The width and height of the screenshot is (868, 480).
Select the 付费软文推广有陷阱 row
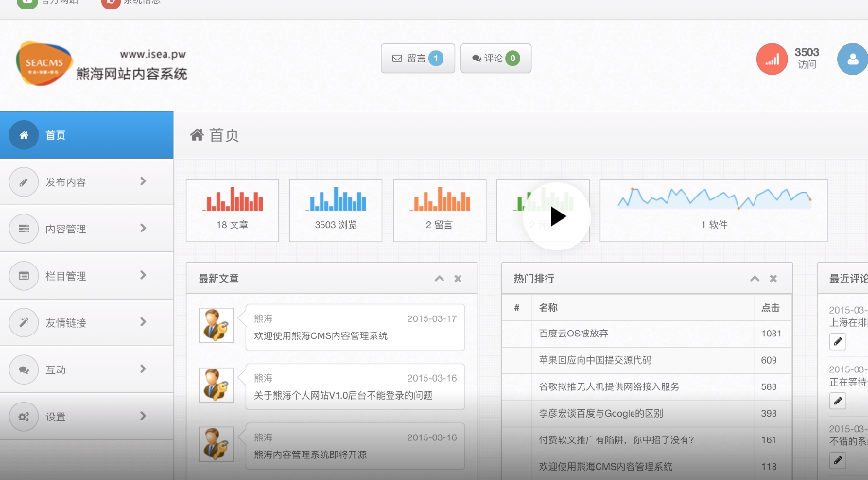tap(647, 439)
